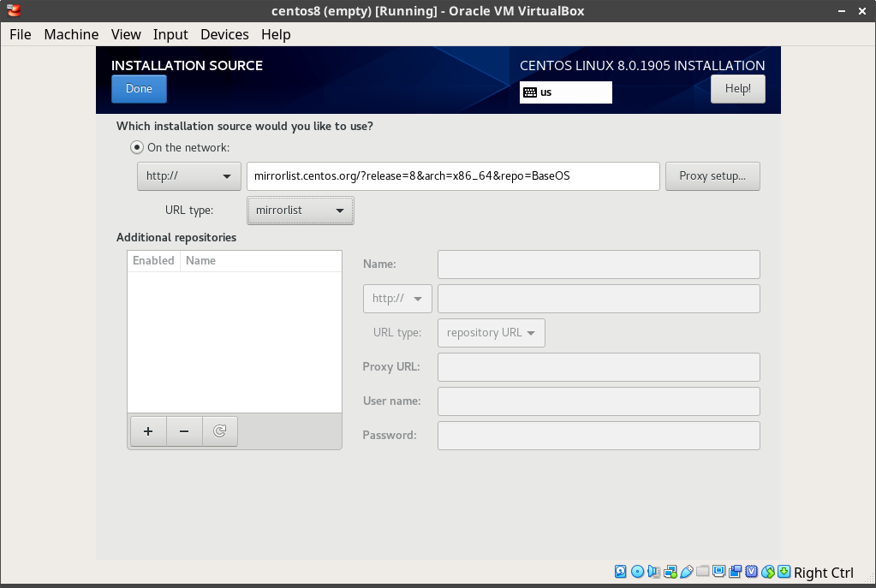876x588 pixels.
Task: Open the Help menu
Action: point(276,34)
